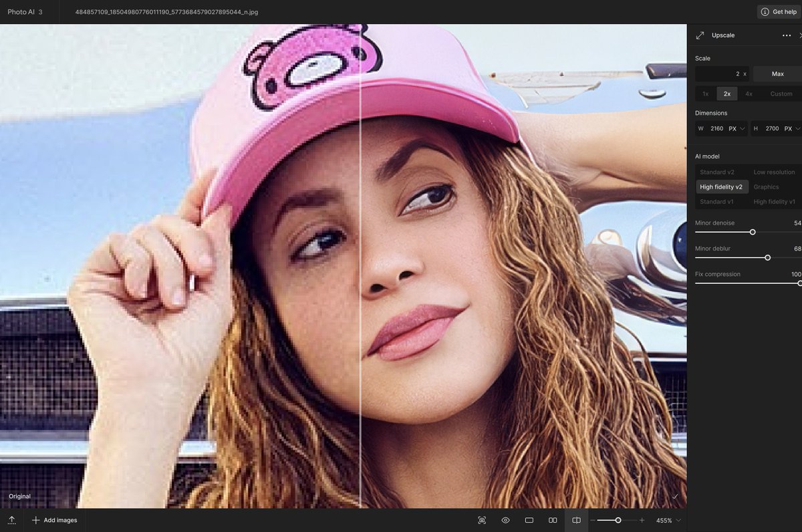The image size is (802, 532).
Task: Open Get help in the top bar
Action: 777,11
